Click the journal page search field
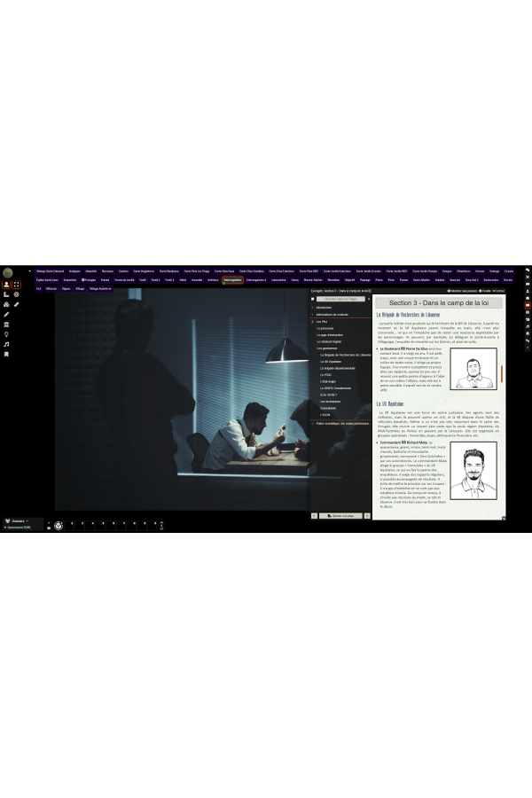This screenshot has height=798, width=532. point(341,299)
